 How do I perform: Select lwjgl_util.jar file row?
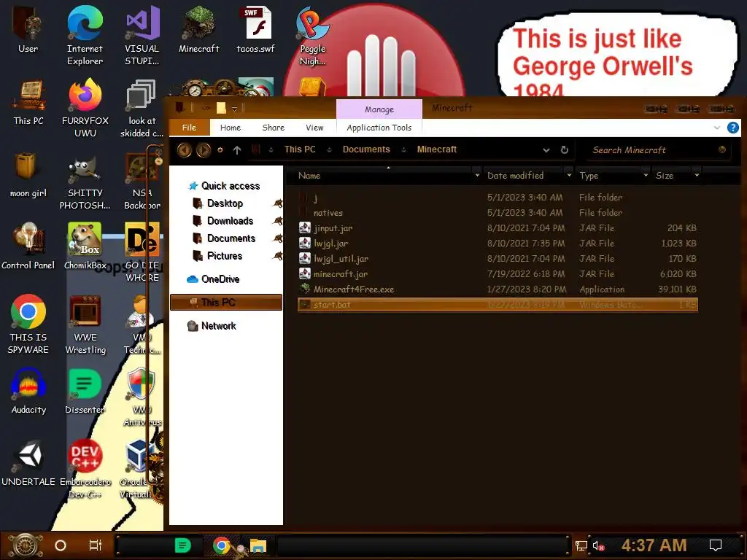(x=498, y=259)
